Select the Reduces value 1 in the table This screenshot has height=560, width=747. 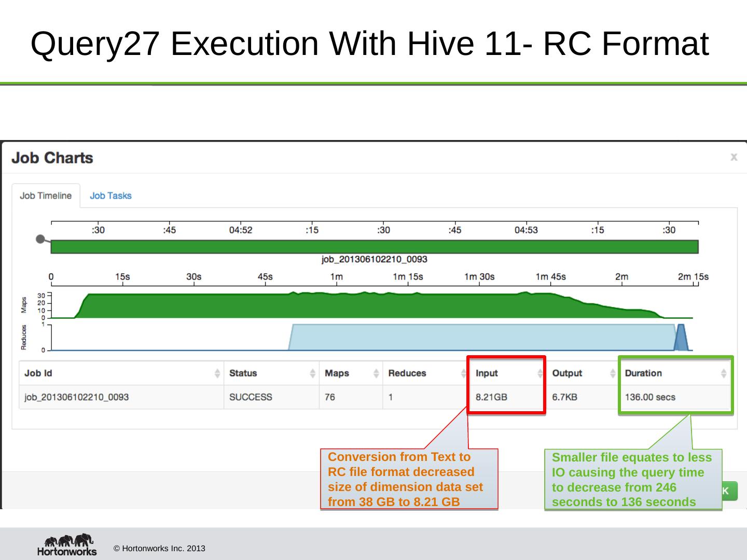[x=391, y=397]
